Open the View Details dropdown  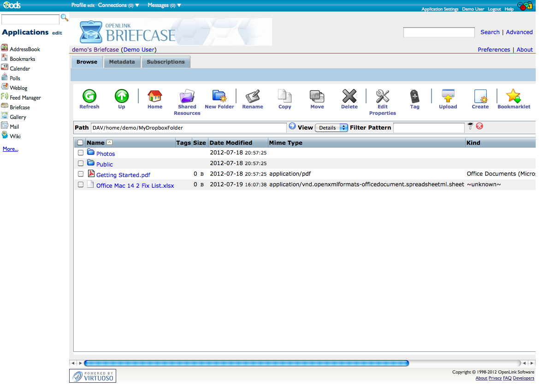point(331,128)
